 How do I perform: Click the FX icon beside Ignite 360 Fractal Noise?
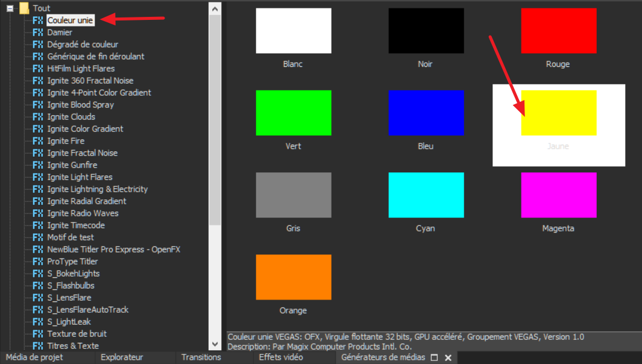click(38, 81)
